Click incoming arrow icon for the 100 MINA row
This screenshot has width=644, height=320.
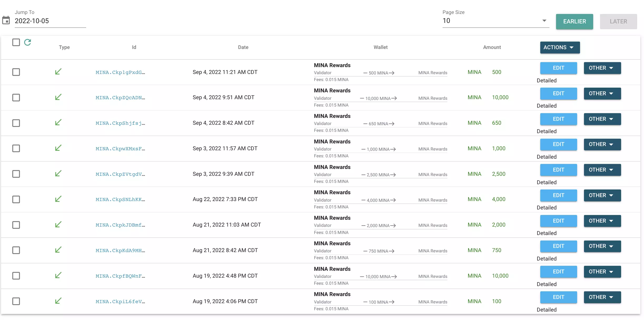(x=58, y=301)
